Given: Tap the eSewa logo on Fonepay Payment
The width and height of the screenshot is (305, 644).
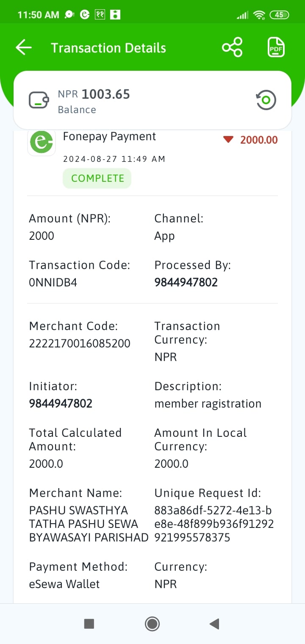Looking at the screenshot, I should click(x=42, y=142).
